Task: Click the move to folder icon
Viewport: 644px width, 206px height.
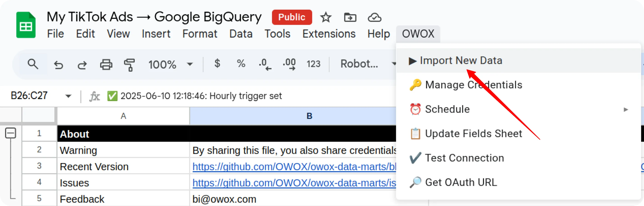Action: (350, 18)
